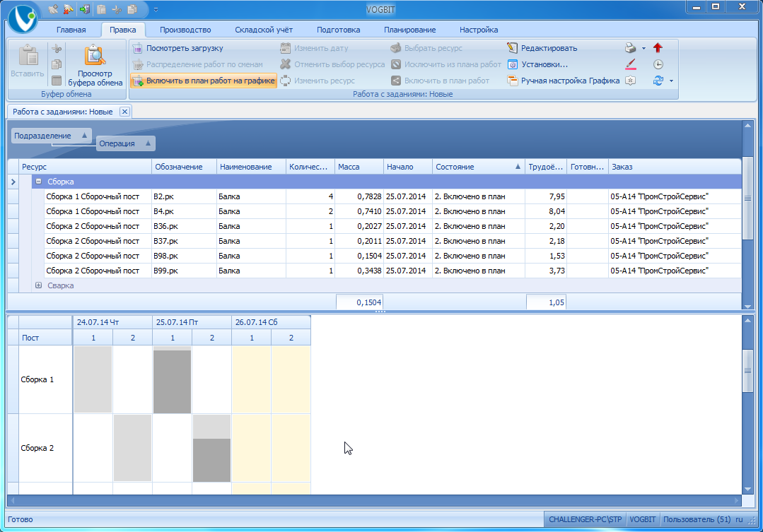Image resolution: width=763 pixels, height=532 pixels.
Task: Sort by the Состояние column header
Action: click(478, 167)
